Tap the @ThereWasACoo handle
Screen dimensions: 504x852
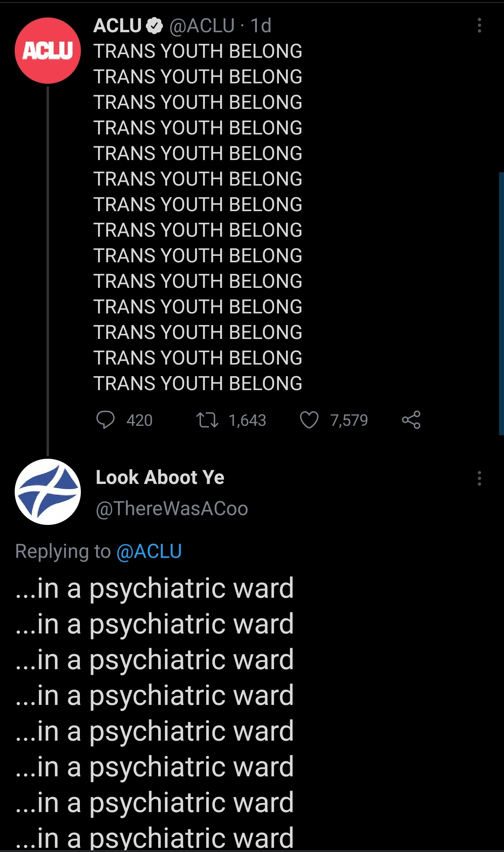point(172,508)
